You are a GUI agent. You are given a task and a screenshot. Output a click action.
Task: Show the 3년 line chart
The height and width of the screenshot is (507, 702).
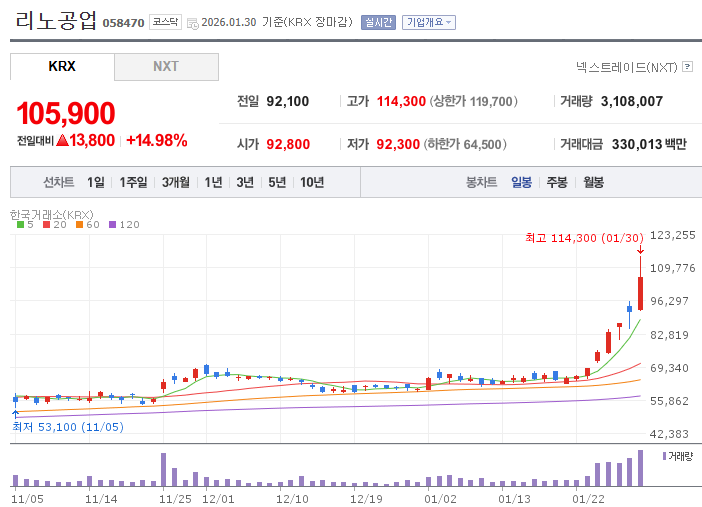click(245, 182)
